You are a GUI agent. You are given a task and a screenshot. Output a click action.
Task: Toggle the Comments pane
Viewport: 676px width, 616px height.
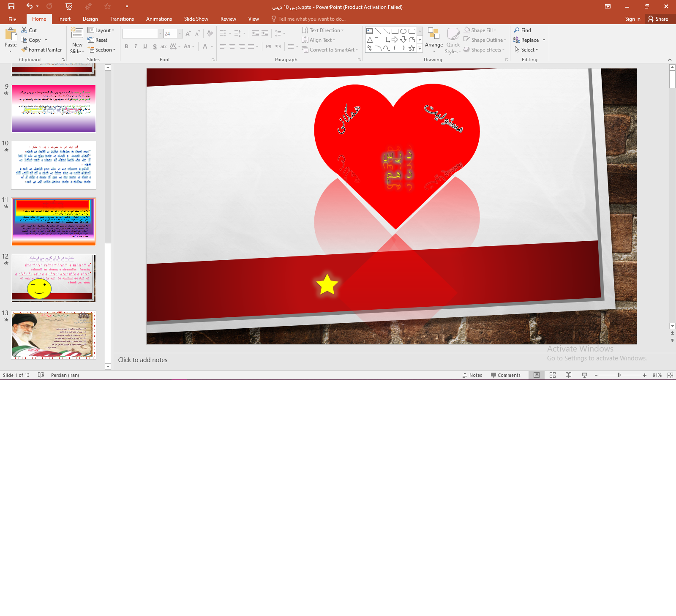point(505,375)
